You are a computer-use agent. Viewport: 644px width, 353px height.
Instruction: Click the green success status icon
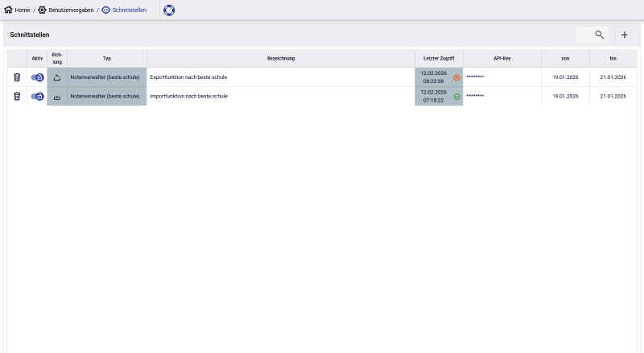(x=456, y=97)
